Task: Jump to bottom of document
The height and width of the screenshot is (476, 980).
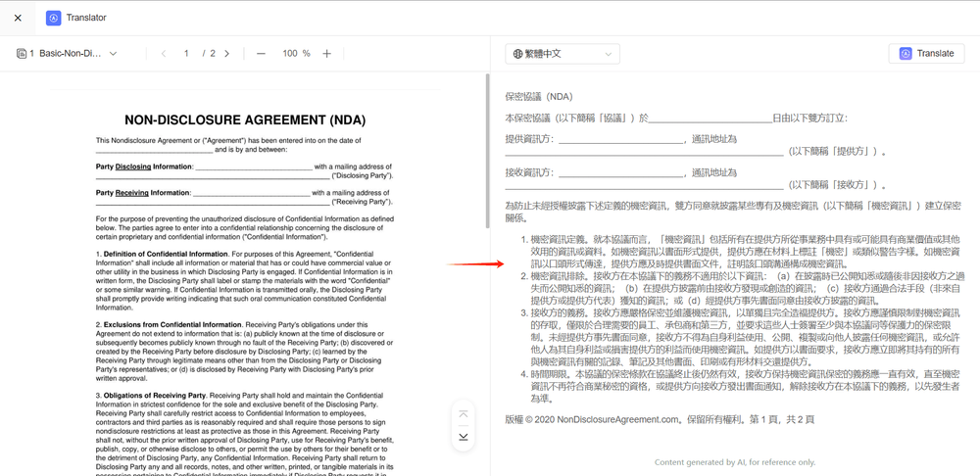Action: click(463, 437)
